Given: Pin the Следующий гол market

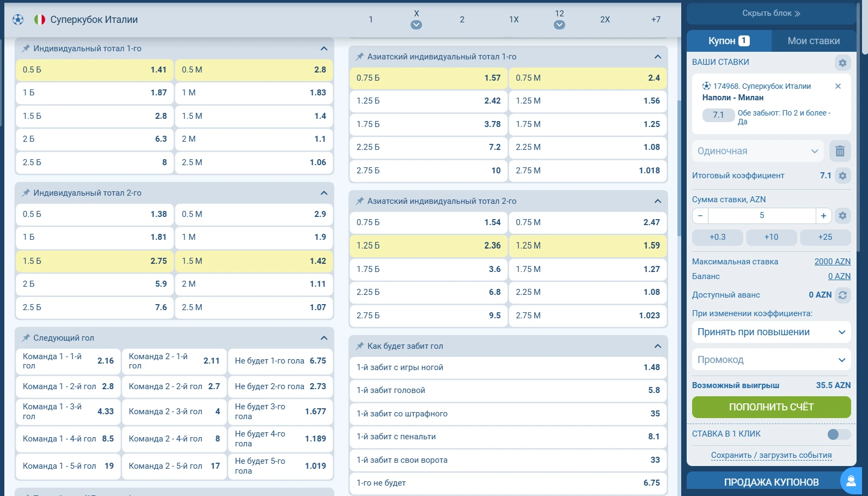Looking at the screenshot, I should click(x=26, y=338).
